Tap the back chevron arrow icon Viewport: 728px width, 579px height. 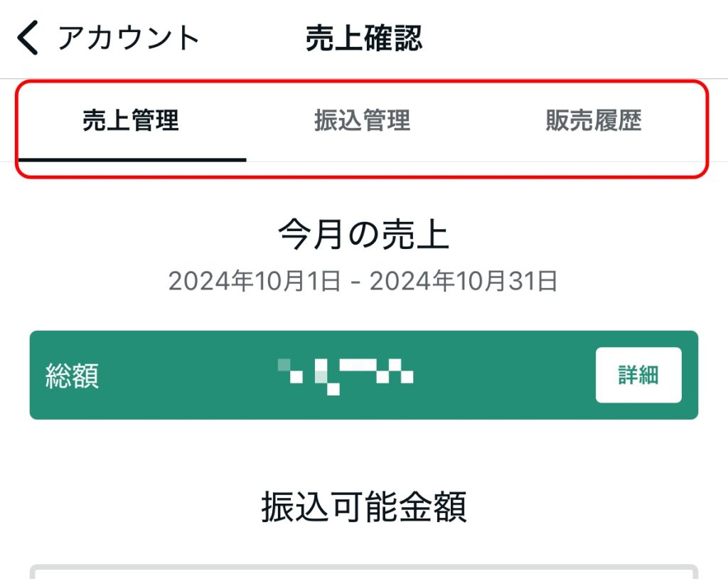[28, 38]
